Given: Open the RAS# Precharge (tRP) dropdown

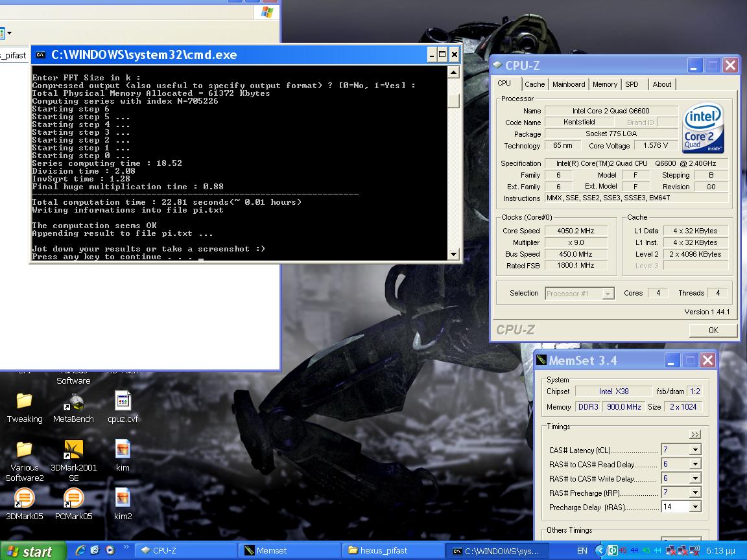Looking at the screenshot, I should pyautogui.click(x=695, y=493).
